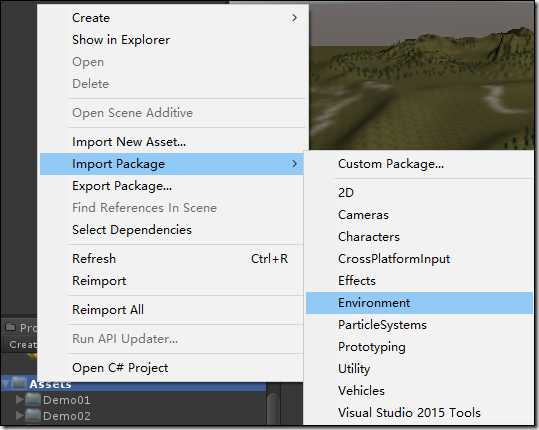Click the Demo01 folder icon

[33, 400]
